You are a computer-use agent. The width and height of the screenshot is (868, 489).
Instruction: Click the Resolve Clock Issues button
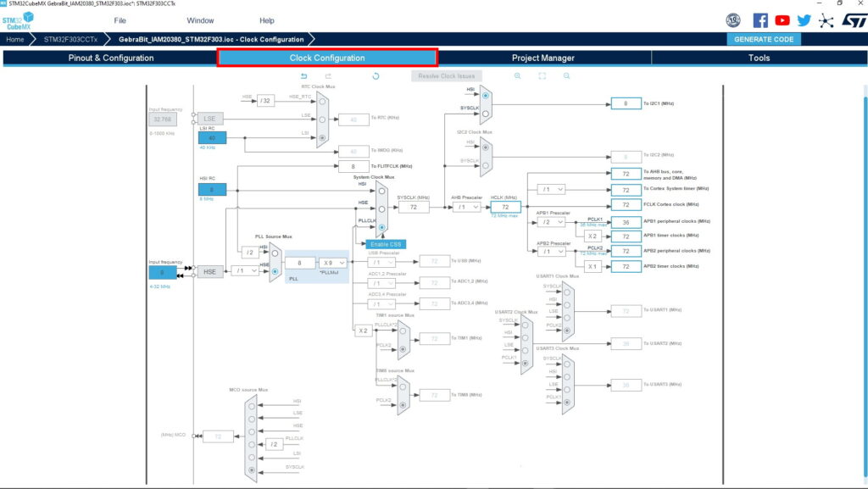(x=446, y=75)
